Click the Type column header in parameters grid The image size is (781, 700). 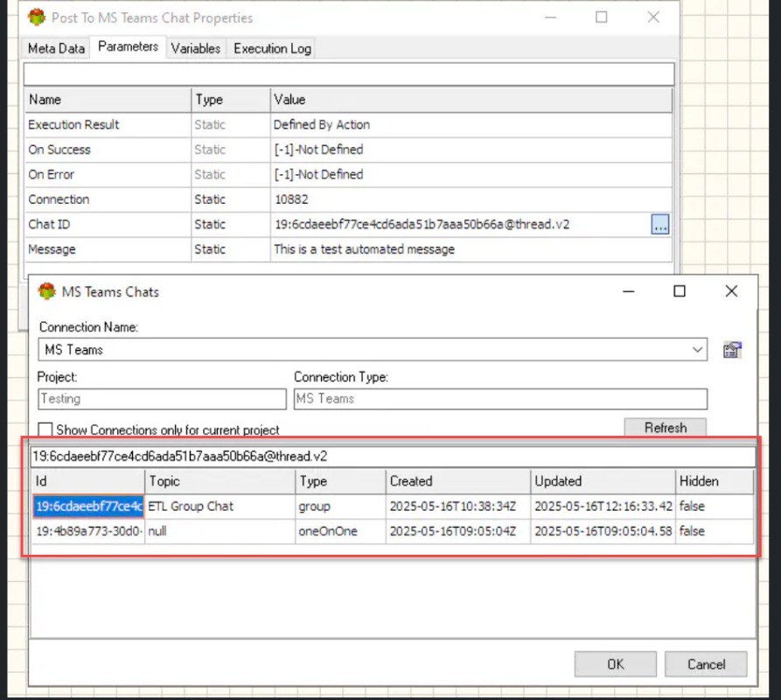point(231,100)
